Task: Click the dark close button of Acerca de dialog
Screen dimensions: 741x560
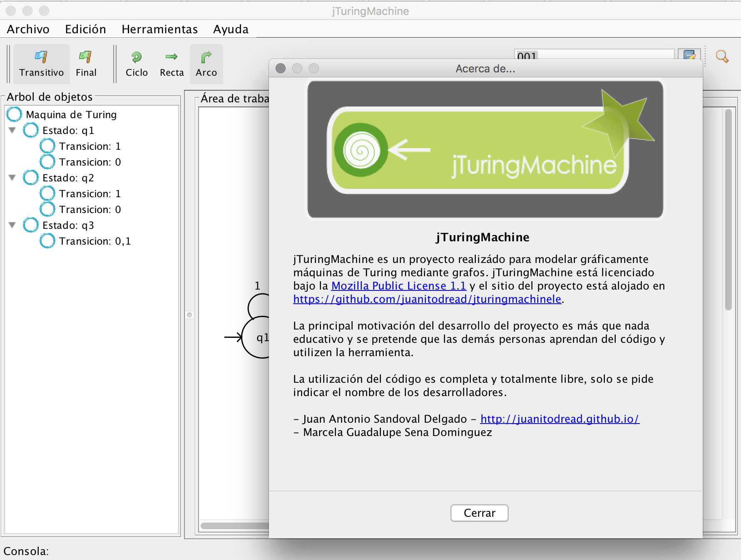Action: click(281, 68)
